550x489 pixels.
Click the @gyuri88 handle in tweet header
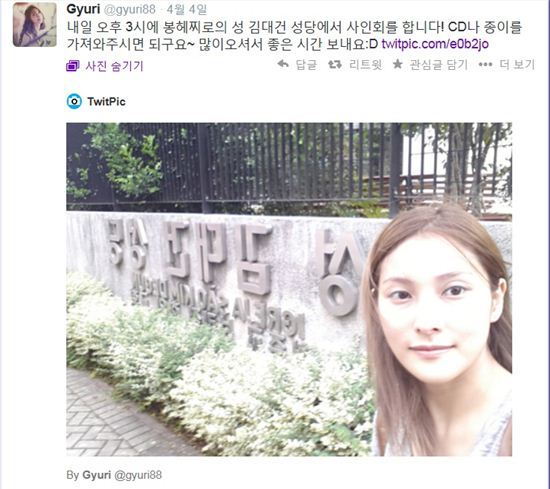point(129,9)
